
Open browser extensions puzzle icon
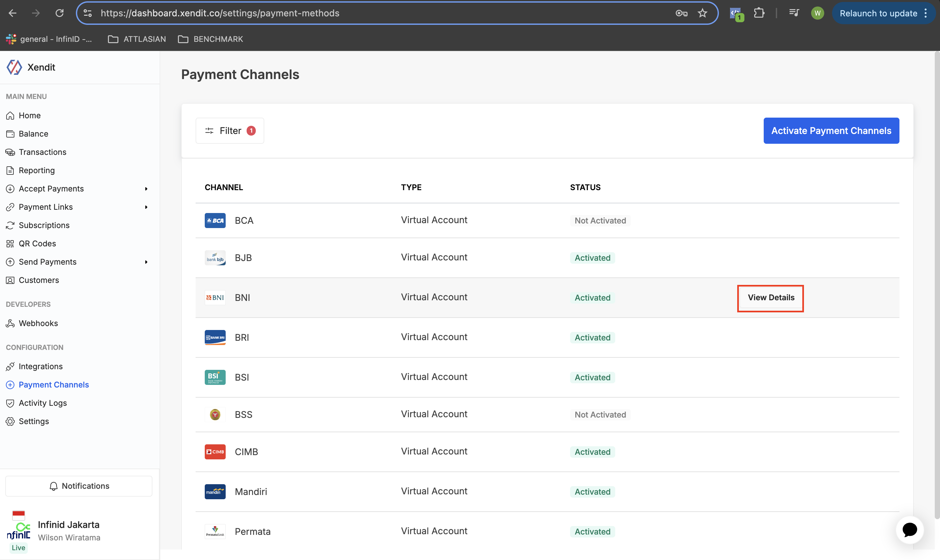pyautogui.click(x=759, y=13)
